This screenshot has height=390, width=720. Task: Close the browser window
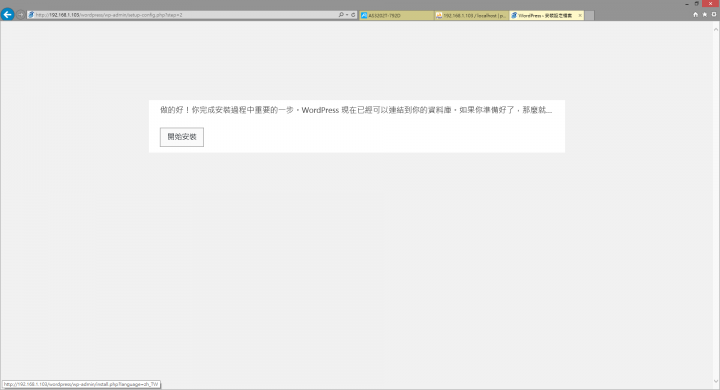coord(711,4)
